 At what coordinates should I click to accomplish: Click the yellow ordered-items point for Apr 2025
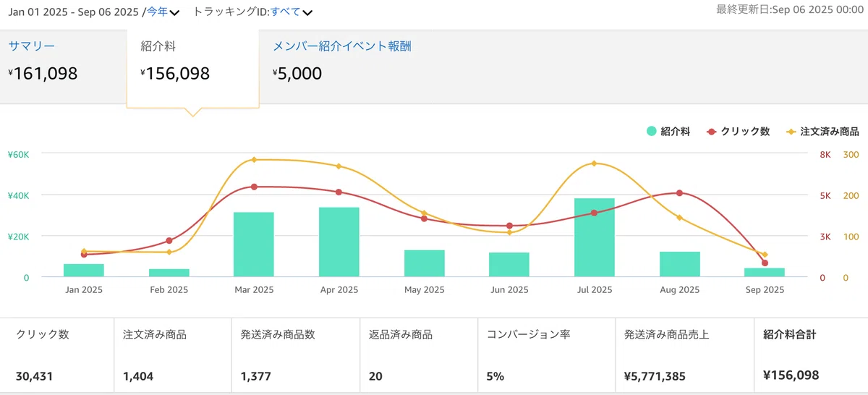(x=339, y=166)
